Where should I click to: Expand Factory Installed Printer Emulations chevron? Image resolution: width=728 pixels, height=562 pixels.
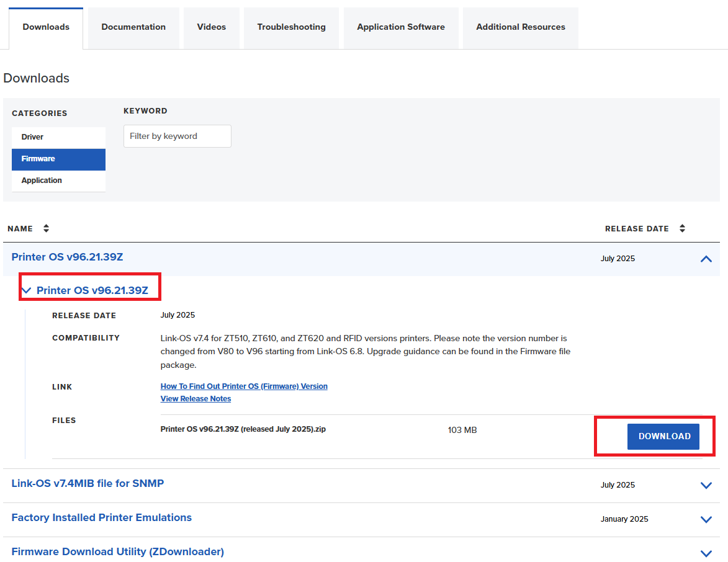706,519
